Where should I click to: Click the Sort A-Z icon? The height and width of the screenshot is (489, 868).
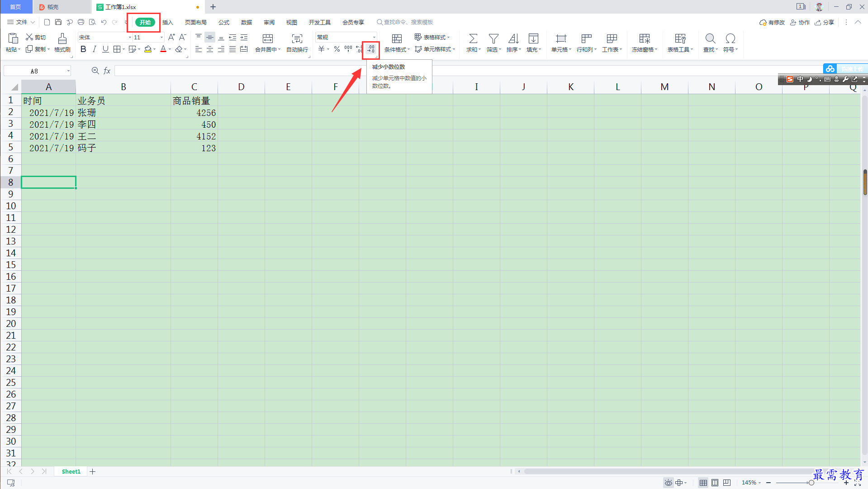513,38
